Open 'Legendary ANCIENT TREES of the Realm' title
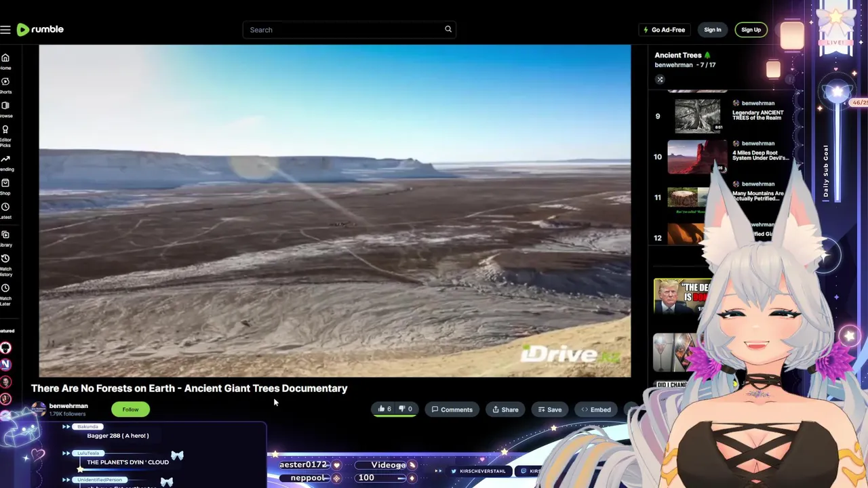The height and width of the screenshot is (488, 868). pyautogui.click(x=758, y=115)
